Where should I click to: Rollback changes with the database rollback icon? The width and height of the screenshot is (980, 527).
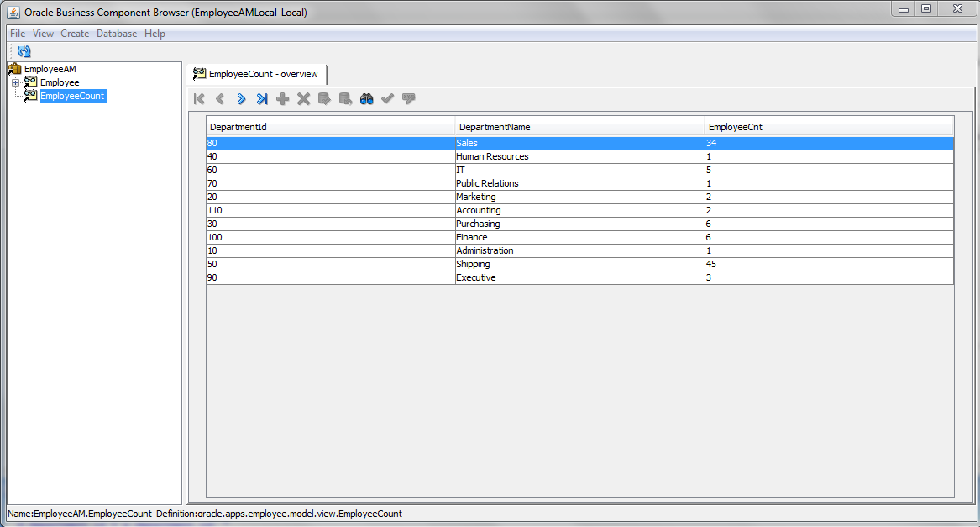[x=344, y=98]
